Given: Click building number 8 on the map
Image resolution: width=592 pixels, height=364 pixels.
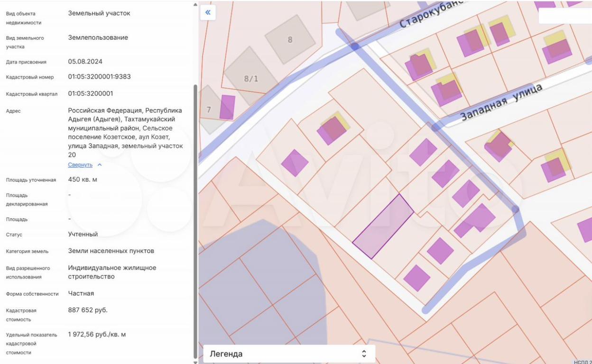Looking at the screenshot, I should [290, 40].
